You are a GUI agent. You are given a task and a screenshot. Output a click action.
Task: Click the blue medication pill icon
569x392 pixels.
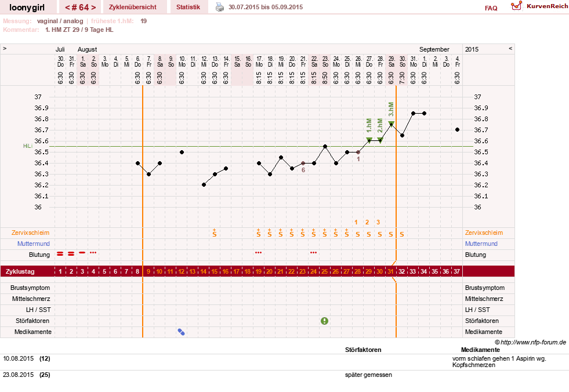tap(182, 332)
